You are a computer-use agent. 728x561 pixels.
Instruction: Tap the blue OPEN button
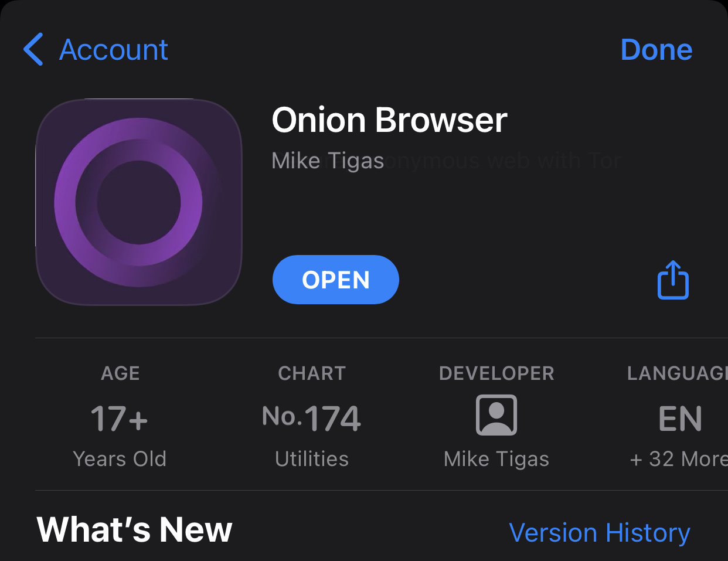click(335, 280)
